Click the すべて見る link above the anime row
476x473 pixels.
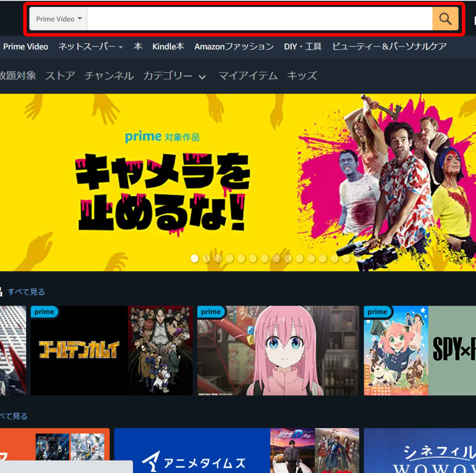26,292
